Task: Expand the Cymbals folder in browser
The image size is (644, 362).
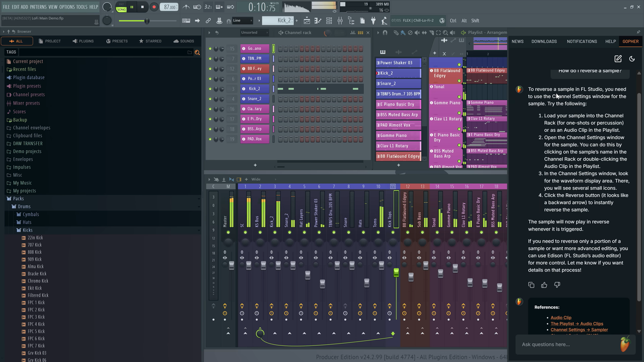Action: 31,215
